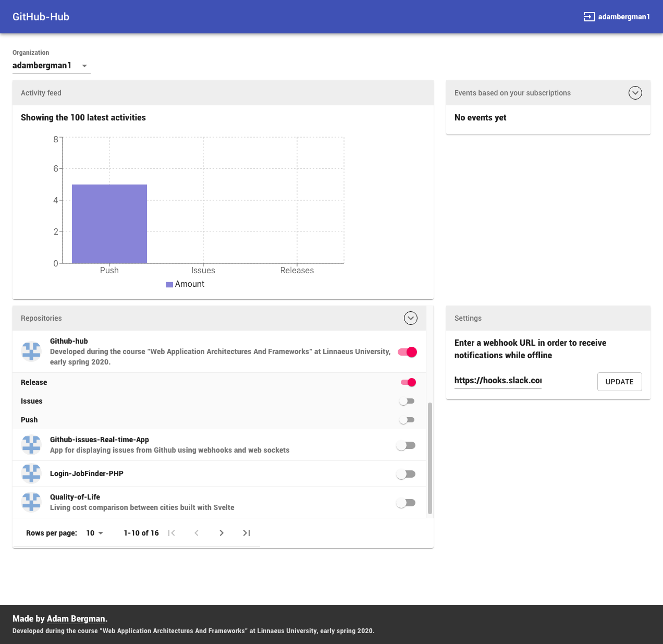Go to the previous repositories page
The width and height of the screenshot is (663, 644).
coord(197,533)
